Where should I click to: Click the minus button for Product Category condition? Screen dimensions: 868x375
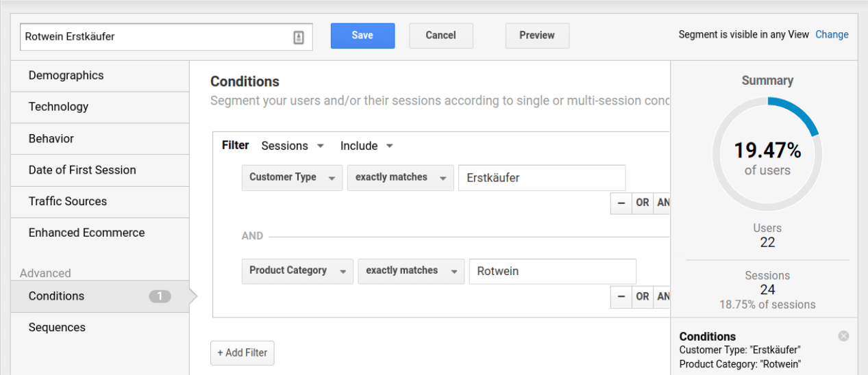[x=621, y=297]
